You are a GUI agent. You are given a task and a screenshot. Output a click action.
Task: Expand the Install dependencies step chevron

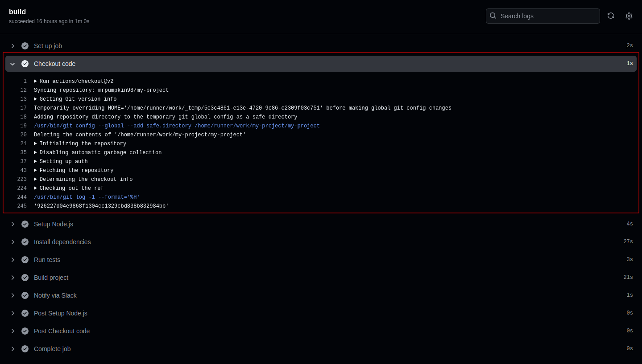click(x=12, y=242)
